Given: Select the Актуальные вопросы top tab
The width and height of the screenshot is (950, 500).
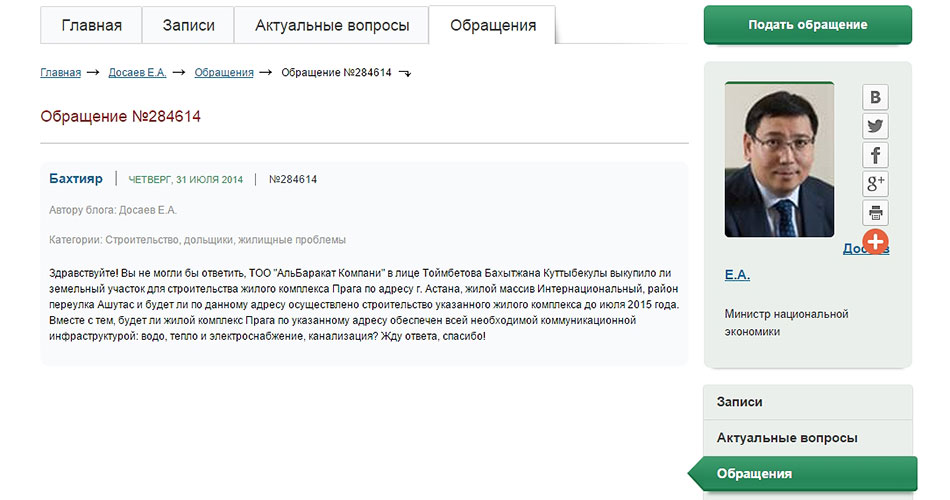Looking at the screenshot, I should coord(331,25).
